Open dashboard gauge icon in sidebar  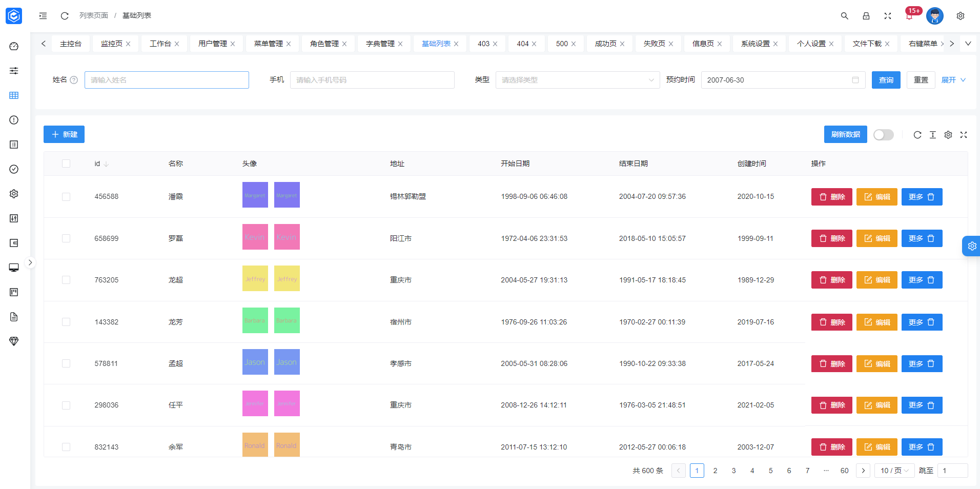point(14,46)
